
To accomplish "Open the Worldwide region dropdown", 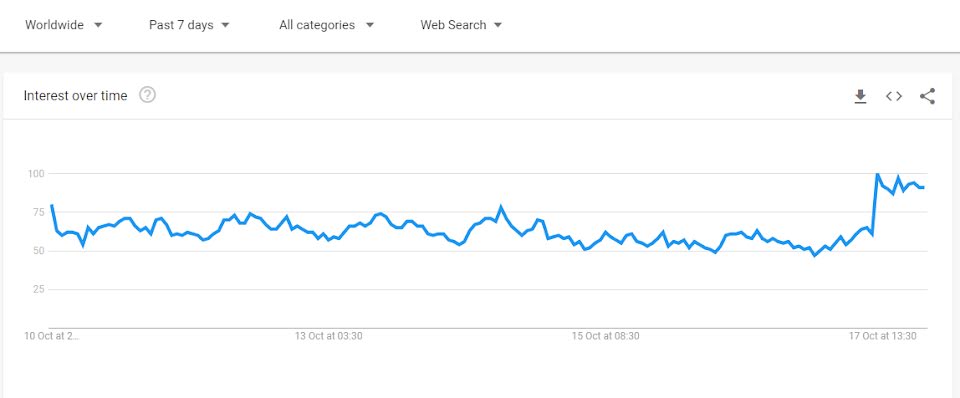I will pos(64,25).
